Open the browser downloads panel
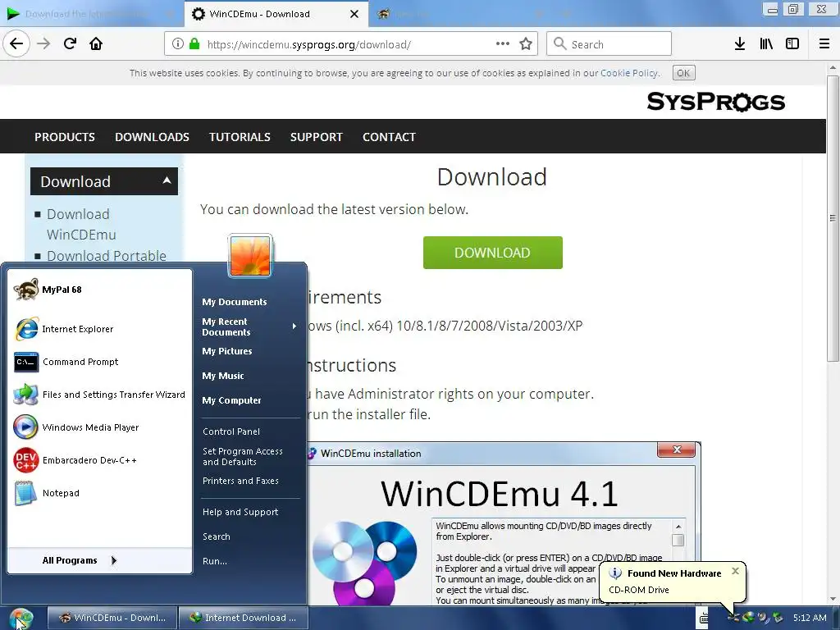The height and width of the screenshot is (630, 840). (740, 44)
